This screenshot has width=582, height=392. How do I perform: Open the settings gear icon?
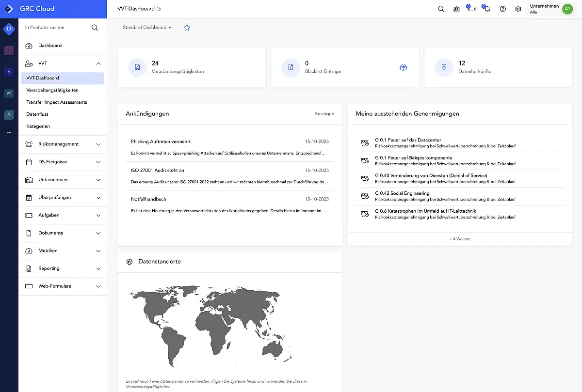click(x=518, y=9)
